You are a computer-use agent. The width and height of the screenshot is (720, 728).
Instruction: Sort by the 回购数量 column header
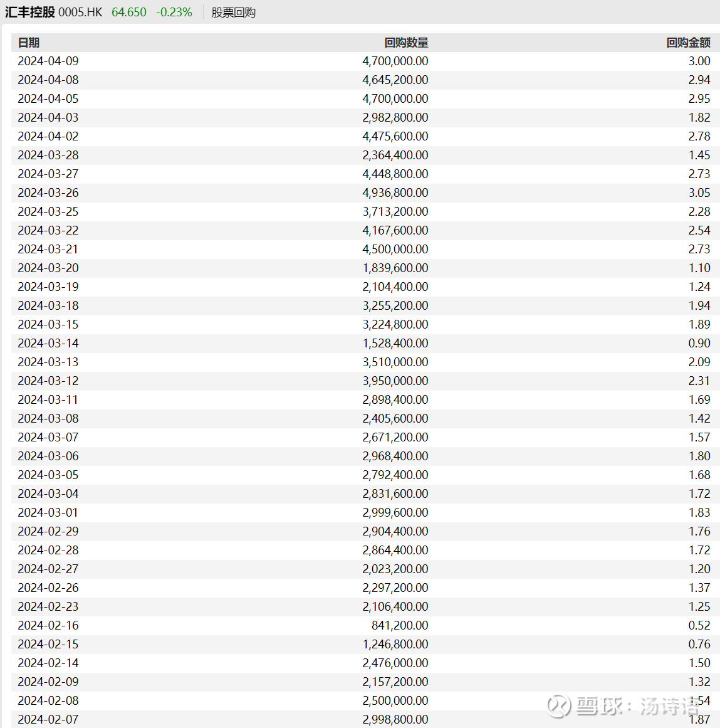click(x=406, y=43)
